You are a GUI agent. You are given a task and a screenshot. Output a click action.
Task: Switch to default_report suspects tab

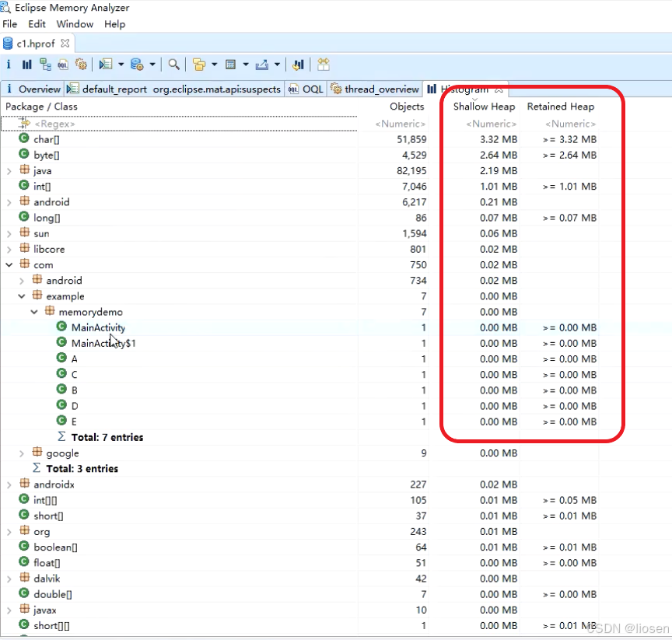coord(174,89)
